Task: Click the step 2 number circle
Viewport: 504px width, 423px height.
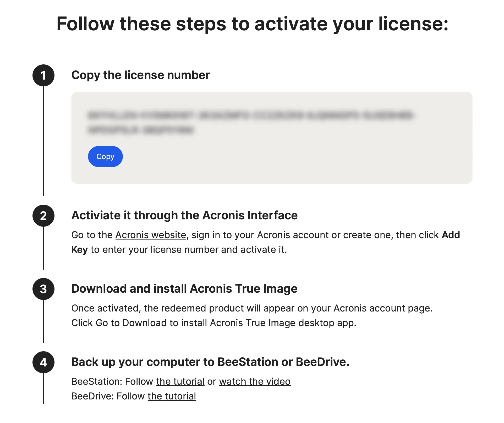Action: pos(43,216)
